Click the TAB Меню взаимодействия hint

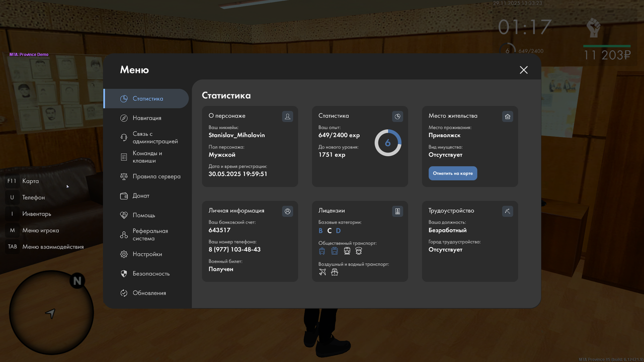tap(45, 247)
